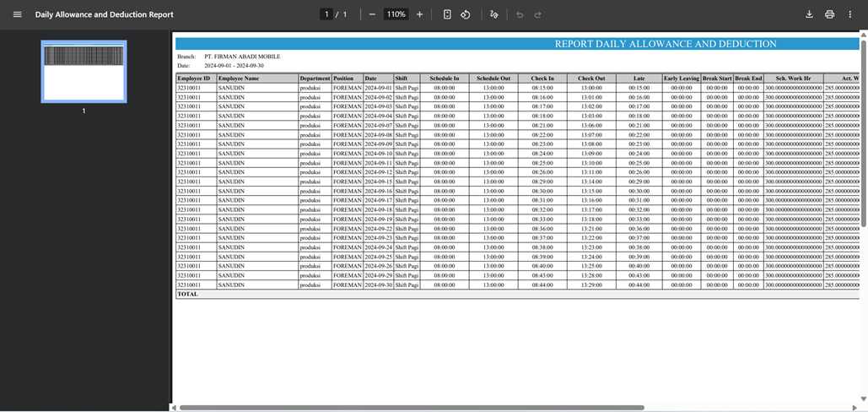The width and height of the screenshot is (868, 412).
Task: Click the date cell 2024-09-01
Action: tap(378, 88)
